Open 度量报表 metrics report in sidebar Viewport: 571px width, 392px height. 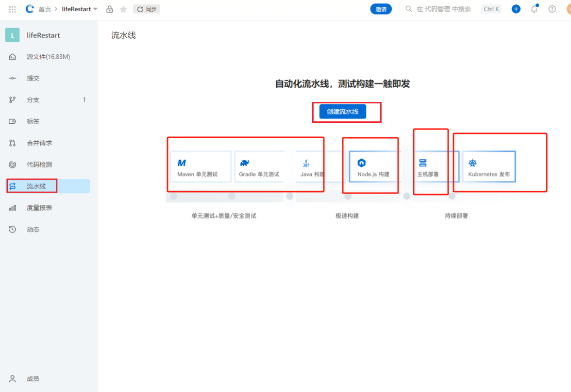click(48, 208)
